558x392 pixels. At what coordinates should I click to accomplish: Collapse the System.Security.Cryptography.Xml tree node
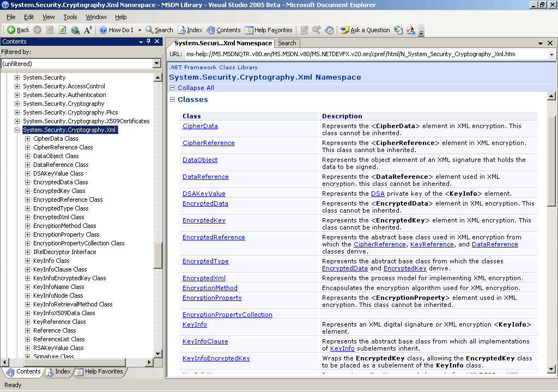[x=17, y=130]
